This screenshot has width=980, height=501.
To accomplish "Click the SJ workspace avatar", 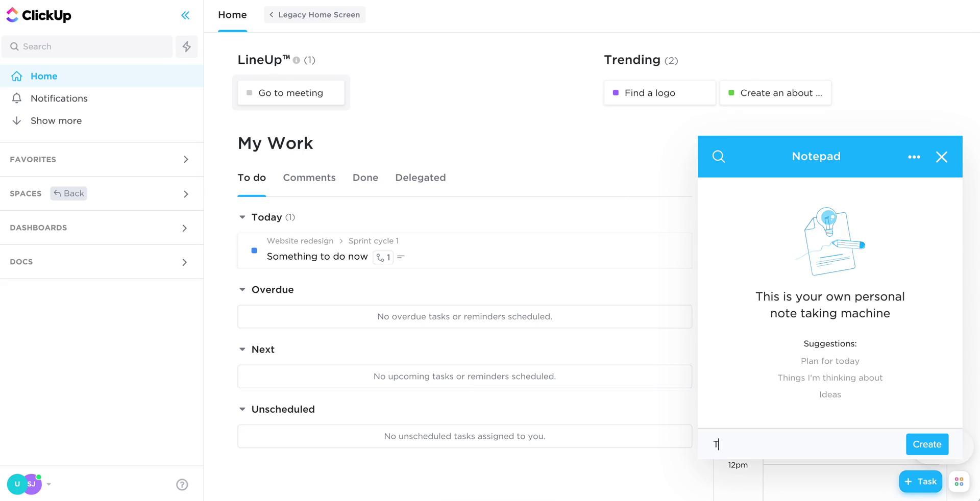I will 32,484.
